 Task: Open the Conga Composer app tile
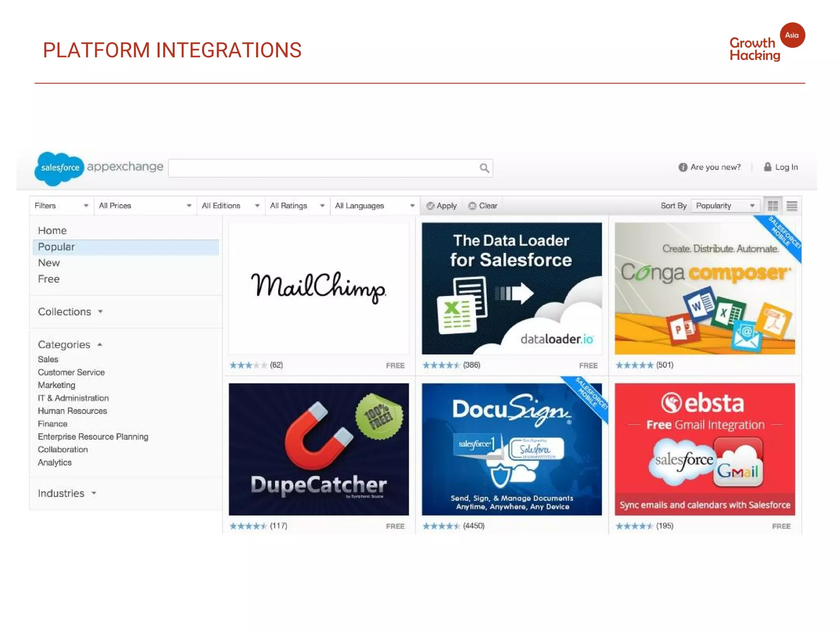[x=705, y=288]
